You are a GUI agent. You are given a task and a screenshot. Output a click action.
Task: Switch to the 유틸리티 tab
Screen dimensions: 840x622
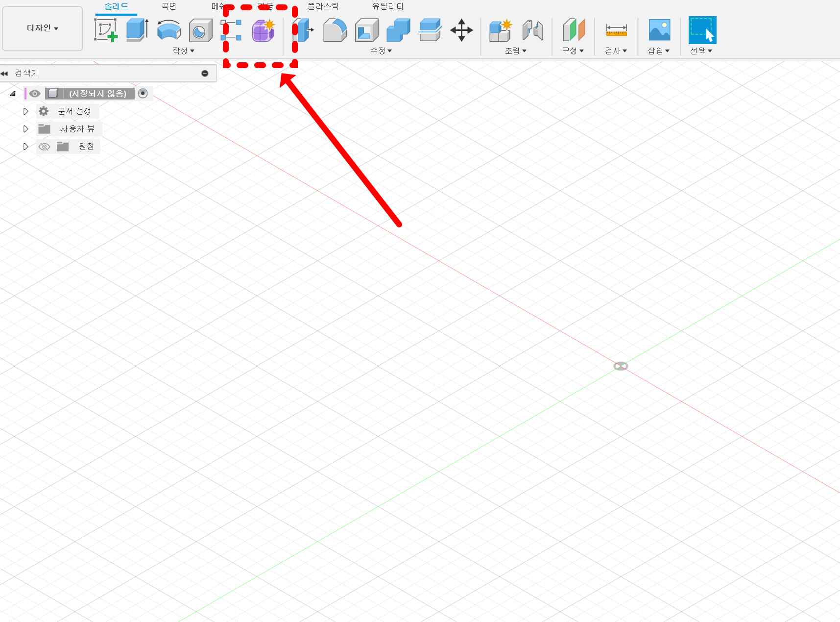pyautogui.click(x=388, y=6)
